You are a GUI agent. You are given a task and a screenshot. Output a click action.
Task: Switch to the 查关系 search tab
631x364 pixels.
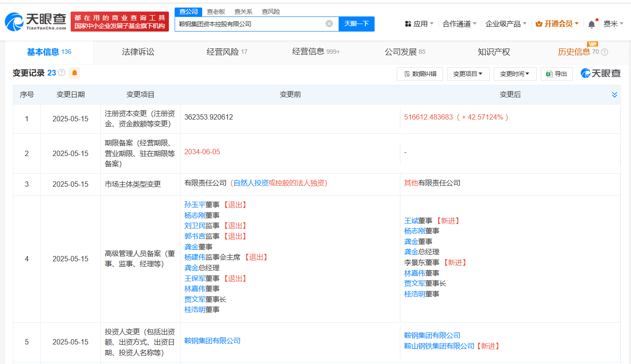click(x=244, y=12)
